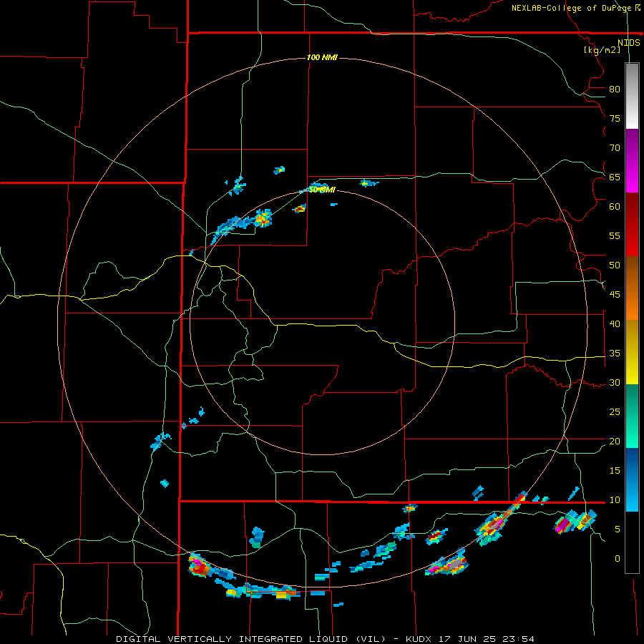Click the 45 value on the color scale
Screen dimensions: 644x644
pyautogui.click(x=615, y=295)
